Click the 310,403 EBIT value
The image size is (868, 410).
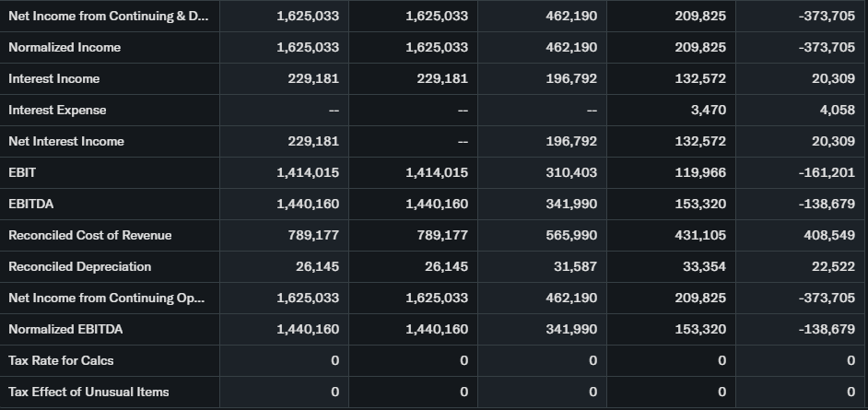(571, 173)
